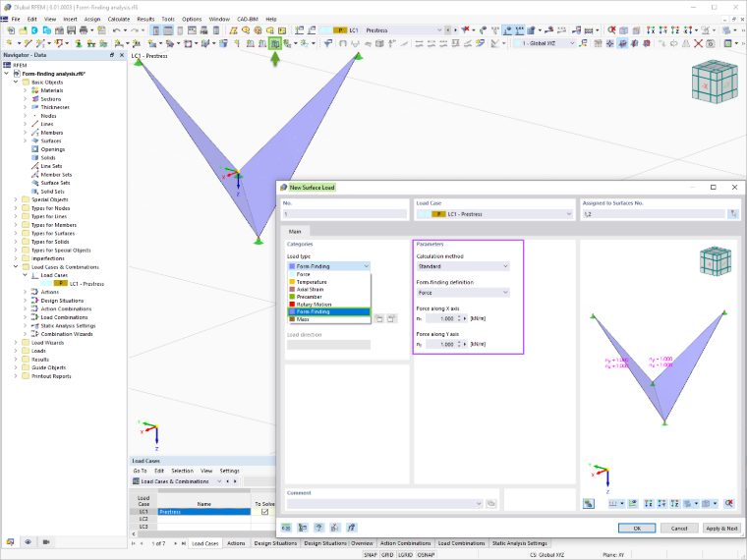Open the Comment dropdown in the dialog
The width and height of the screenshot is (747, 560).
point(479,503)
